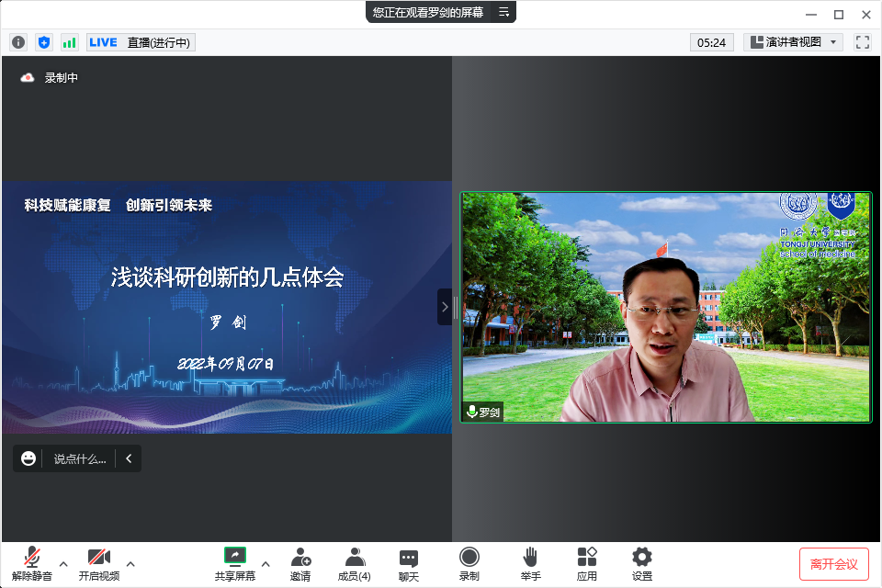Image resolution: width=882 pixels, height=588 pixels.
Task: Check the green network signal icon
Action: tap(70, 42)
